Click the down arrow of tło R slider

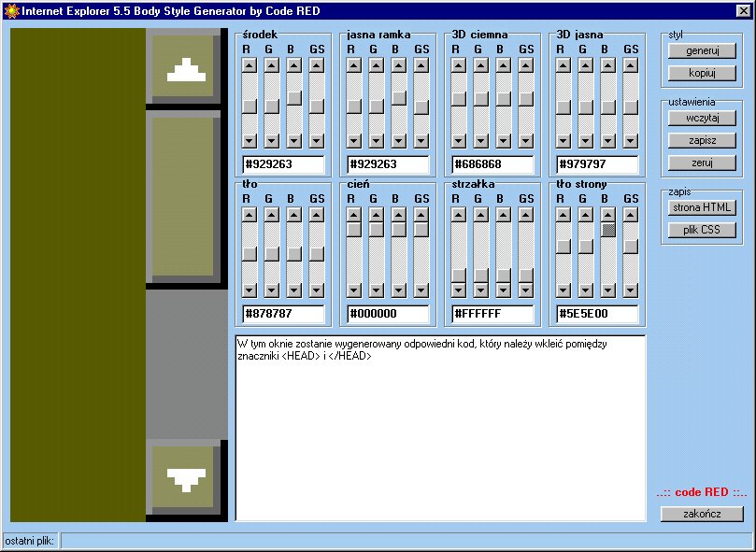[x=250, y=290]
